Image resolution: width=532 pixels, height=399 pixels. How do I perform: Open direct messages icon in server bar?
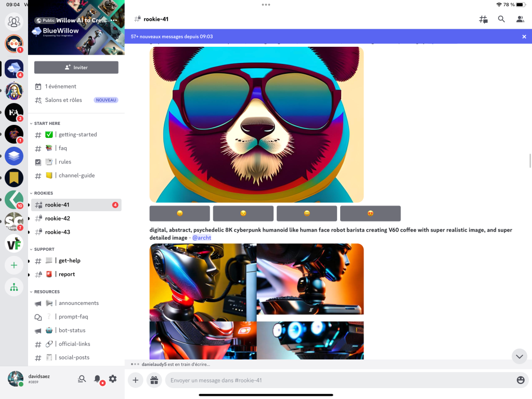pyautogui.click(x=14, y=22)
